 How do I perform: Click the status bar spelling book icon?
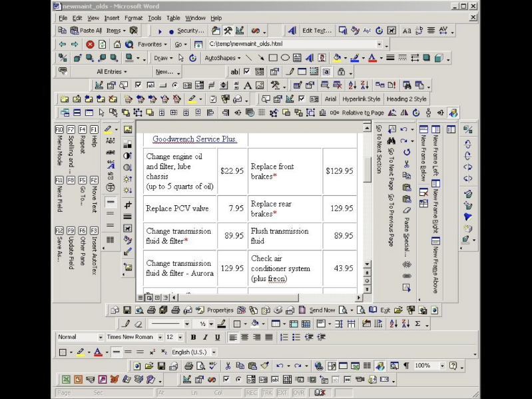(x=320, y=392)
